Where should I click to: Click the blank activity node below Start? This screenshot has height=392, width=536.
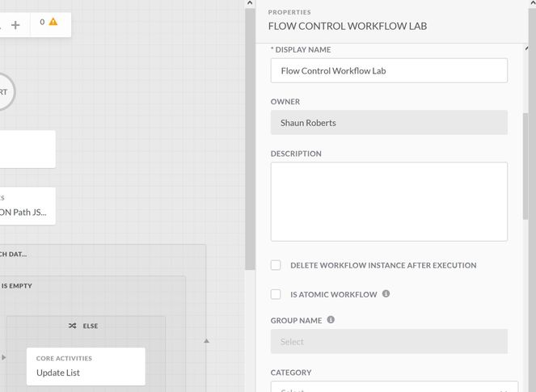(27, 149)
